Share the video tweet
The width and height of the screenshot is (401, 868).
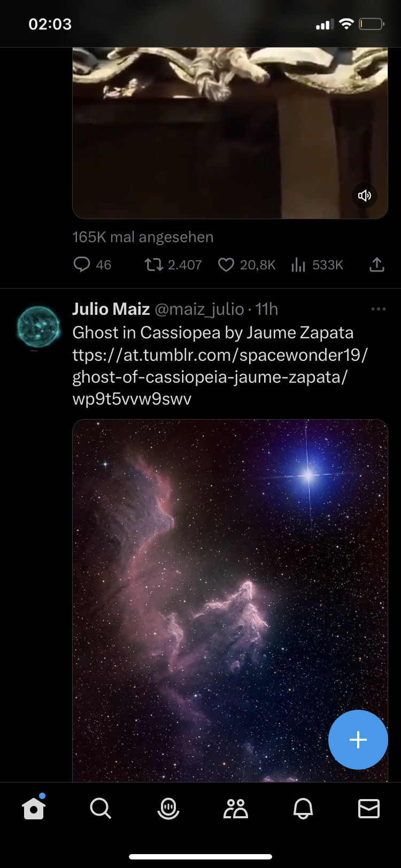(376, 265)
